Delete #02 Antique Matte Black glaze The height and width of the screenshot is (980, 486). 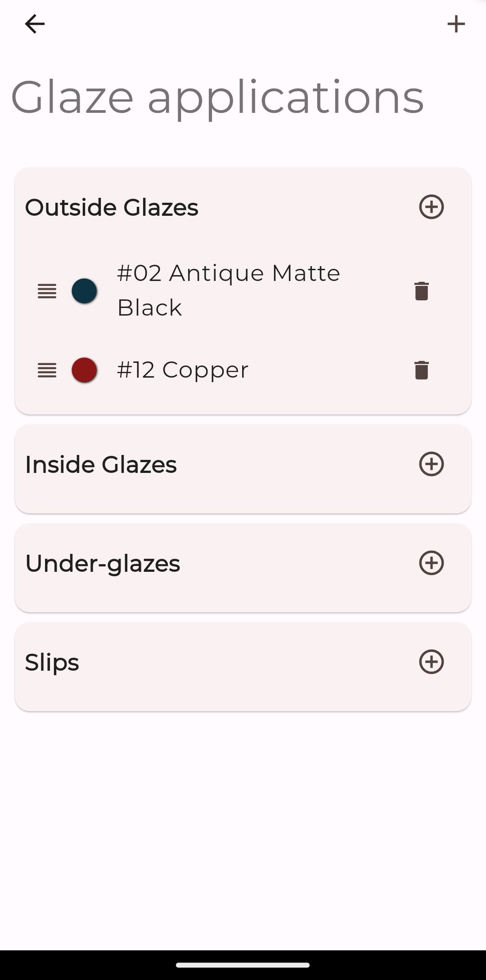pyautogui.click(x=422, y=291)
